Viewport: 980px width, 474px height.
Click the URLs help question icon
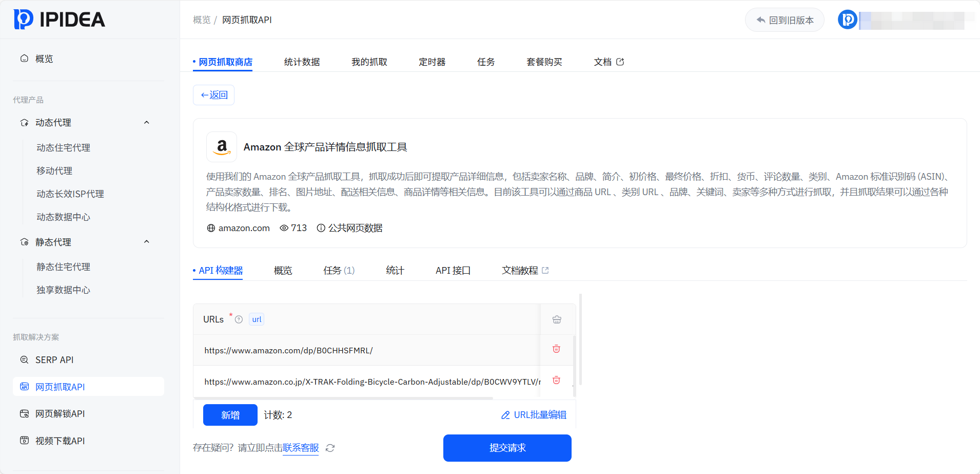click(239, 319)
